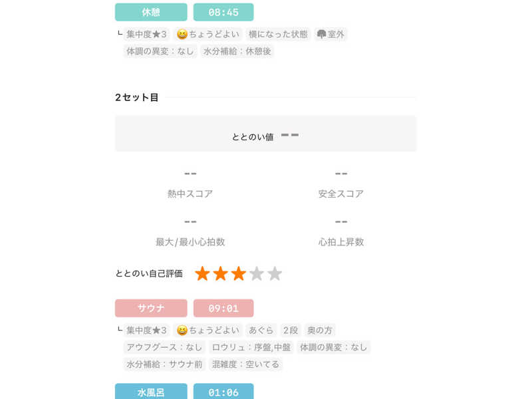Viewport: 532px width, 399px height.
Task: Set rating to five with last star
Action: pyautogui.click(x=275, y=274)
